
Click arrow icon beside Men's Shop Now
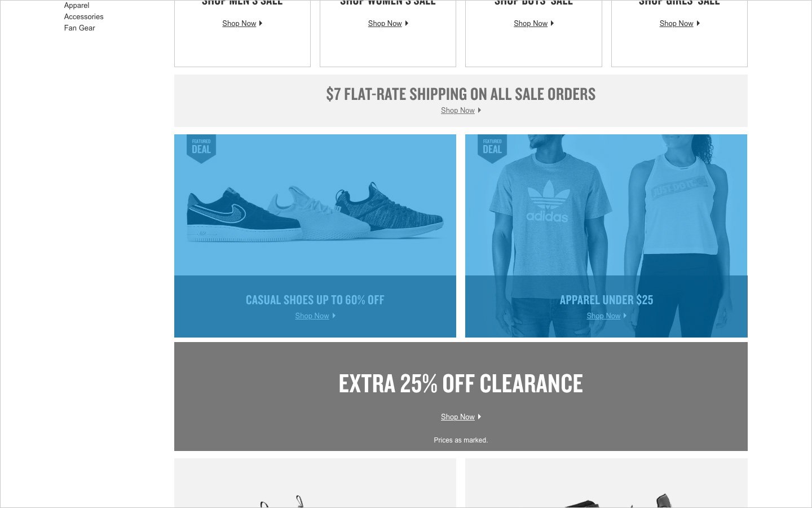pyautogui.click(x=261, y=24)
